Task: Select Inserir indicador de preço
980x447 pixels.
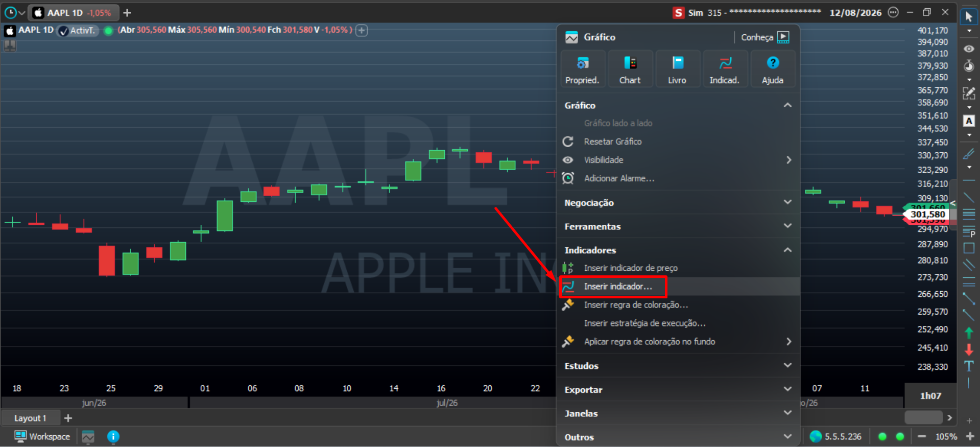Action: [x=678, y=268]
